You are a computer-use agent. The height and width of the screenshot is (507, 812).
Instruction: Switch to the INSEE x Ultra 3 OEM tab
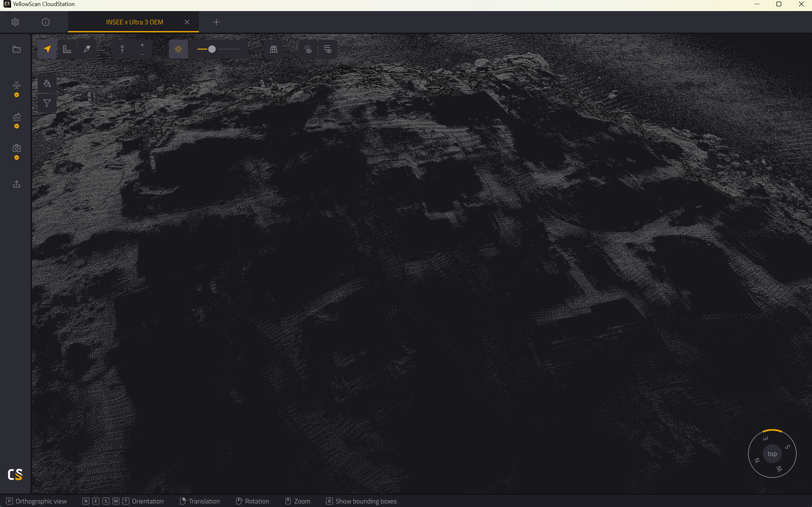[134, 22]
